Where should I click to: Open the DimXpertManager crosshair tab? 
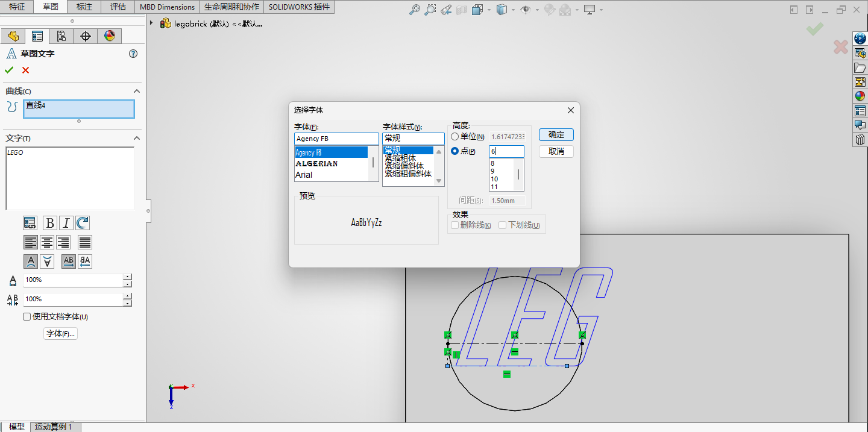coord(86,36)
